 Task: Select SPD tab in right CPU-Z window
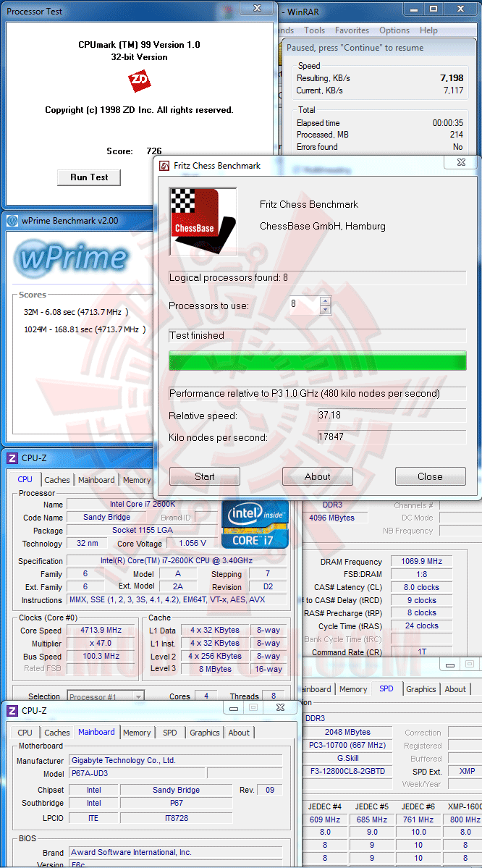386,688
